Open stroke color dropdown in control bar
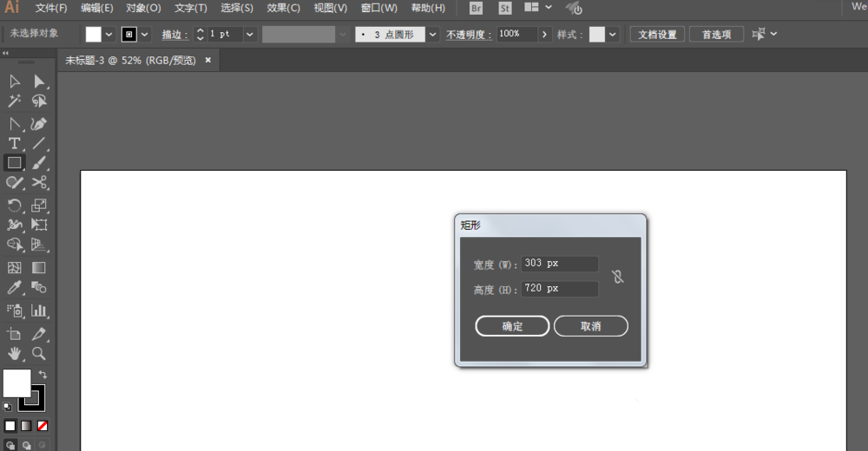This screenshot has height=451, width=868. (x=144, y=35)
